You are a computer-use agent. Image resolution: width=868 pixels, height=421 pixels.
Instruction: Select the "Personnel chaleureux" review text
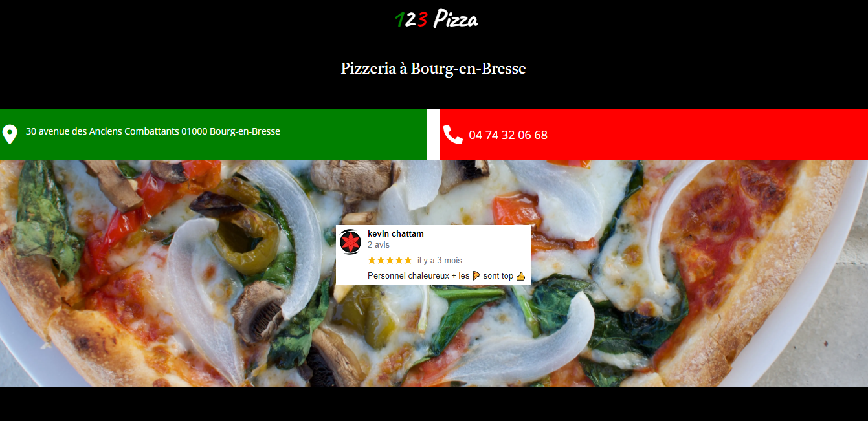point(408,276)
